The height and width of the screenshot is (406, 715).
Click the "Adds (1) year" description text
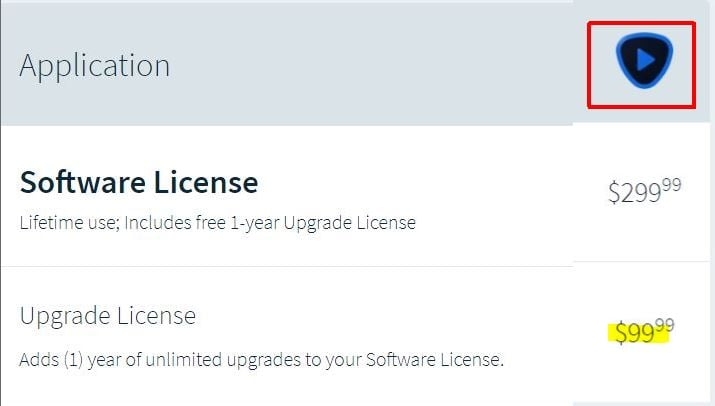tap(261, 358)
